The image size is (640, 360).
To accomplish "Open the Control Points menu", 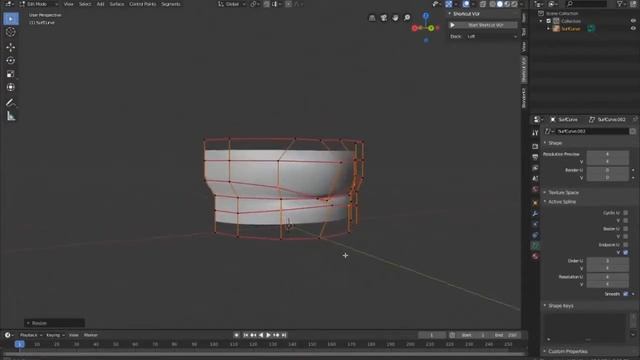I will 142,4.
